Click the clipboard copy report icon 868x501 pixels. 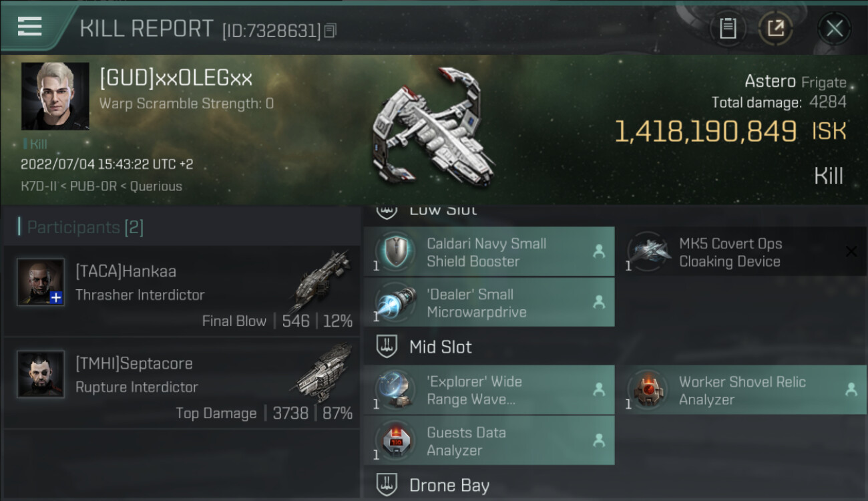(728, 28)
